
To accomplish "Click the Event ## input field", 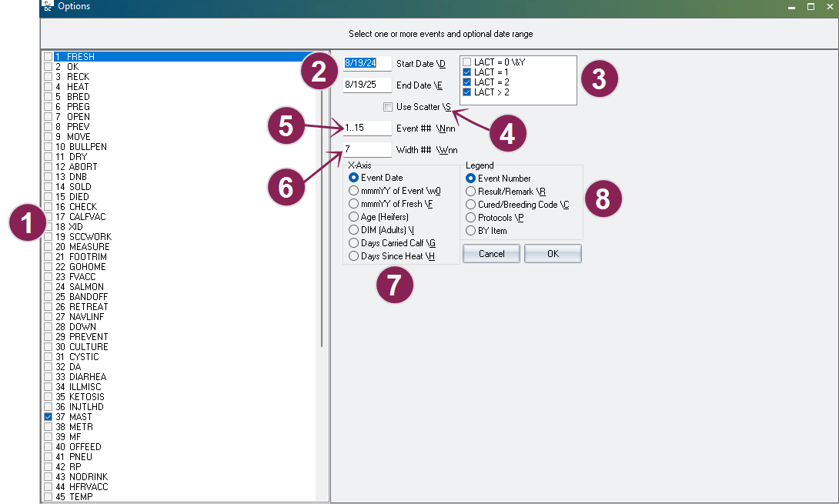I will click(x=367, y=128).
